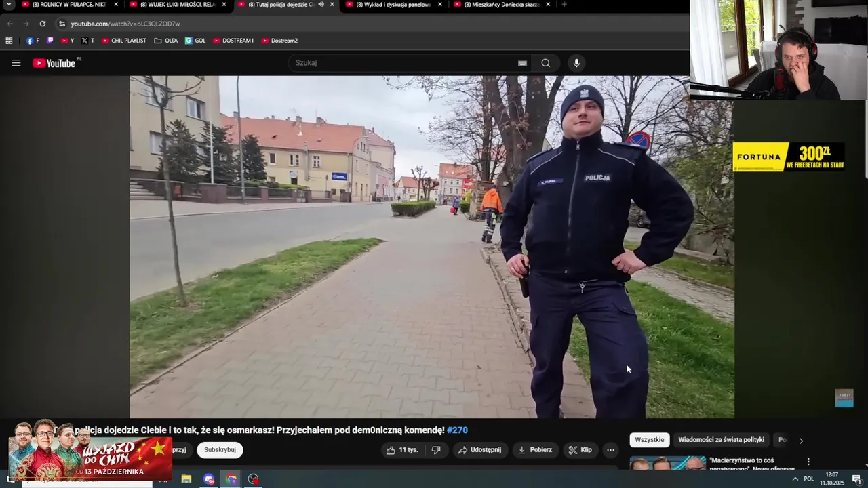
Task: Click the youtube.com address bar URL
Action: click(125, 24)
